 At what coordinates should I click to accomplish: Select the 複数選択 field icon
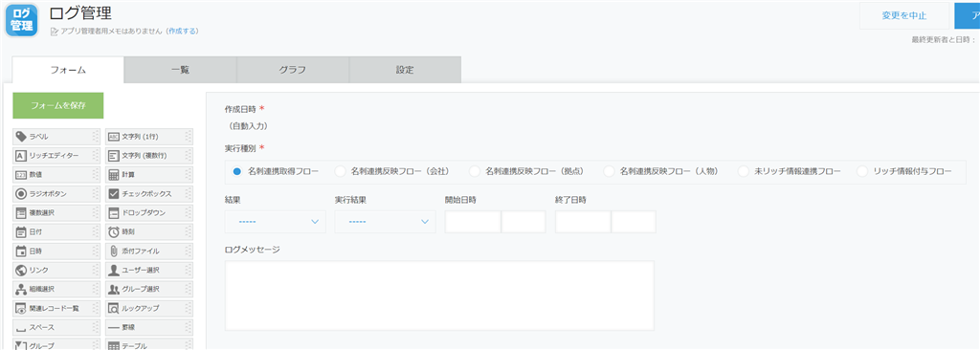pyautogui.click(x=21, y=212)
